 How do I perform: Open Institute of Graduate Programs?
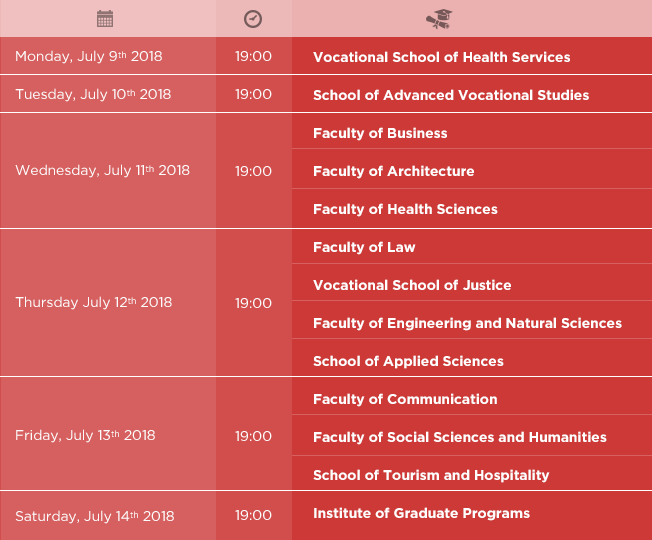click(421, 513)
